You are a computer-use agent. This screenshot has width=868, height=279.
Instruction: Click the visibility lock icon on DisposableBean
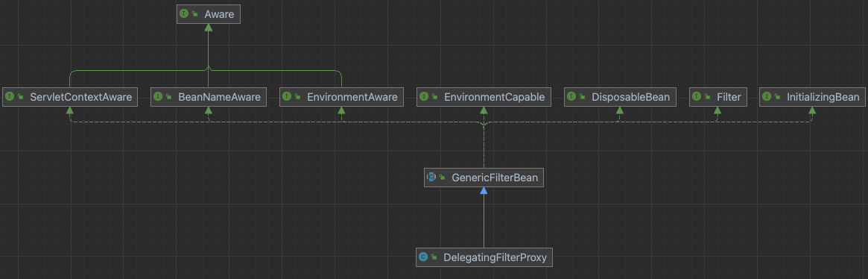[583, 97]
